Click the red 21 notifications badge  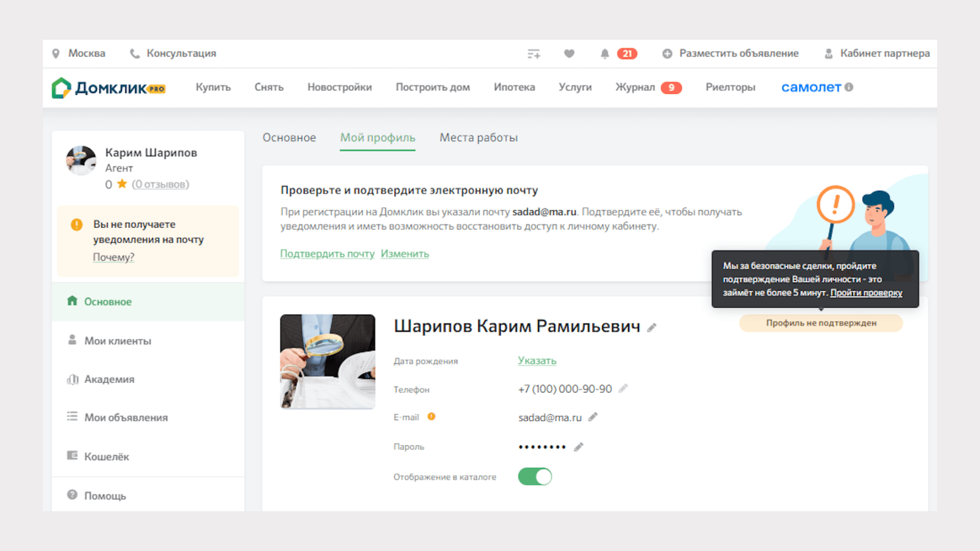coord(627,54)
